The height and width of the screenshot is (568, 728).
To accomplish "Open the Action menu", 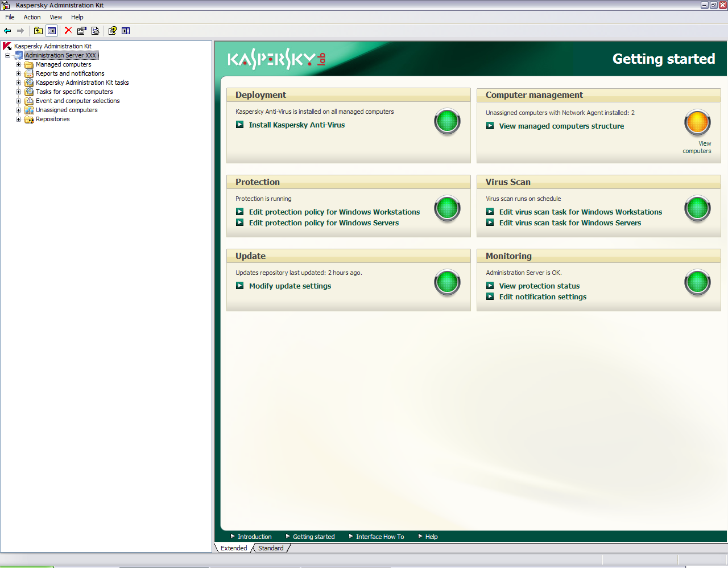I will pyautogui.click(x=32, y=17).
